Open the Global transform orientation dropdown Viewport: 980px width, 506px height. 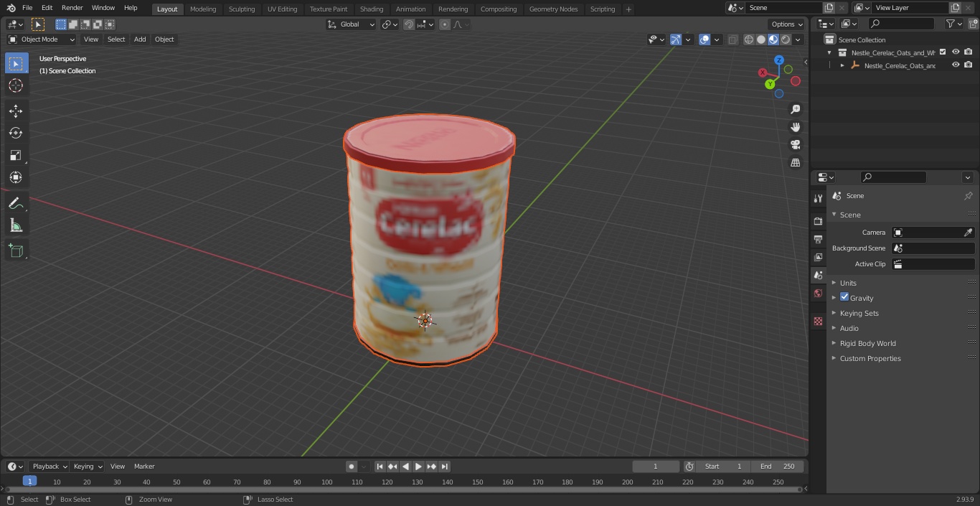point(352,24)
